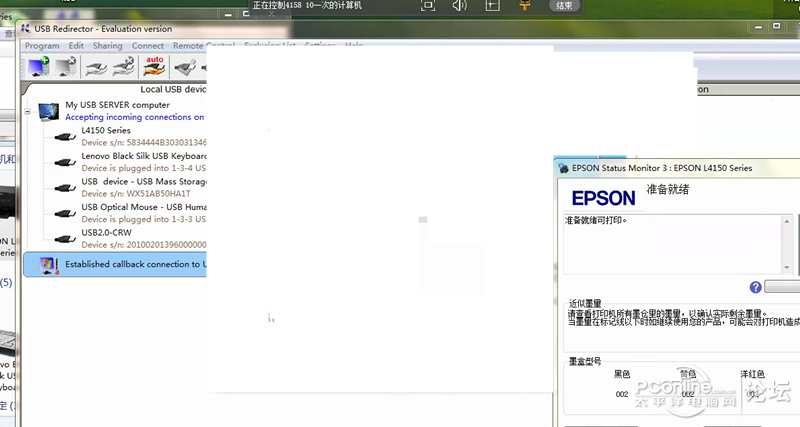Screen dimensions: 800x427
Task: Collapse the My USB SERVER computer tree
Action: coord(28,111)
